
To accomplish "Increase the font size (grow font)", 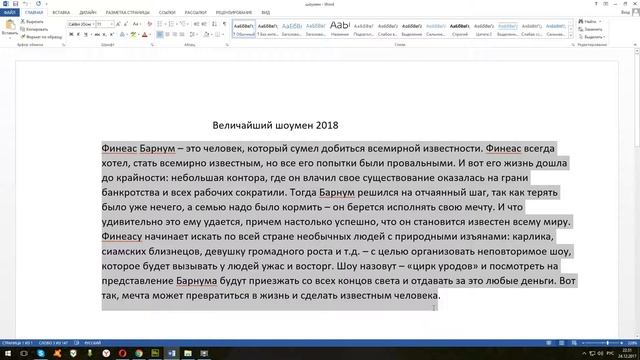I will pyautogui.click(x=119, y=24).
